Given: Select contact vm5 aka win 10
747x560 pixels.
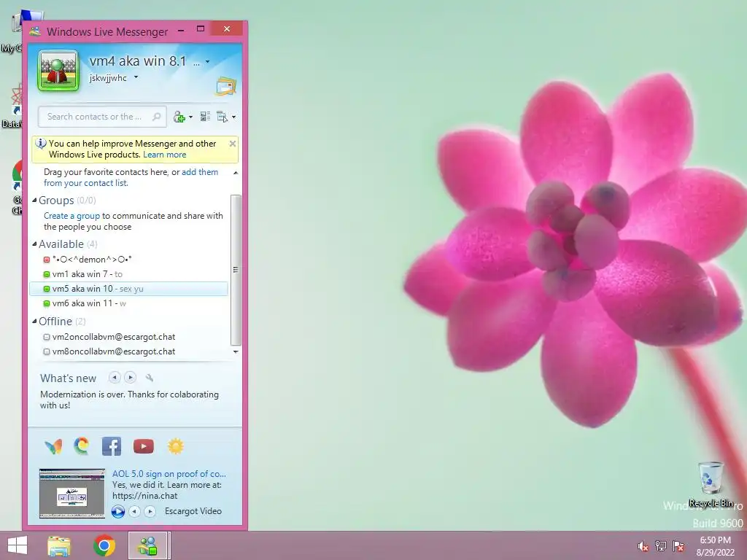Looking at the screenshot, I should (x=128, y=289).
